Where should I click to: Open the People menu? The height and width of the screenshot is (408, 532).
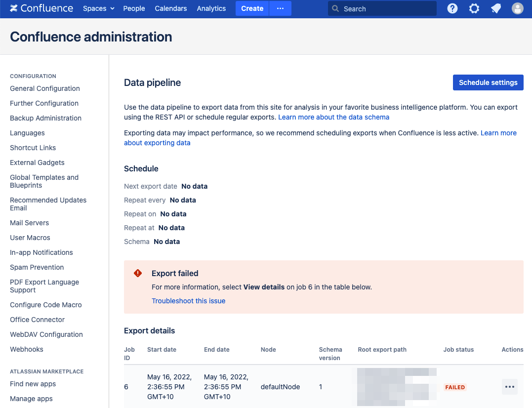(134, 8)
